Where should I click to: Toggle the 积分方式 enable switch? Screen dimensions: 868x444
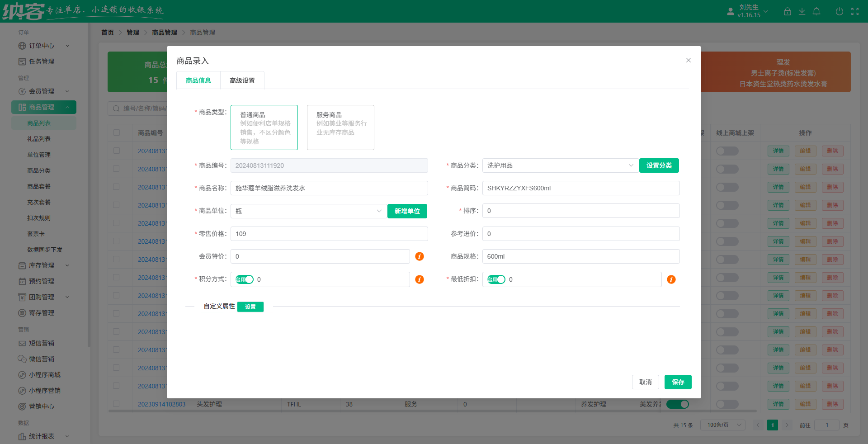(x=245, y=279)
